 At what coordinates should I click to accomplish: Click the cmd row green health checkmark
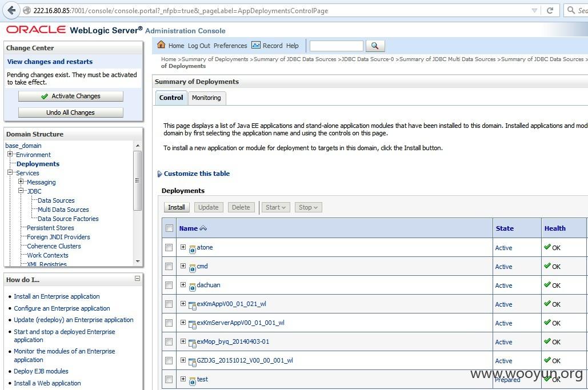coord(547,266)
